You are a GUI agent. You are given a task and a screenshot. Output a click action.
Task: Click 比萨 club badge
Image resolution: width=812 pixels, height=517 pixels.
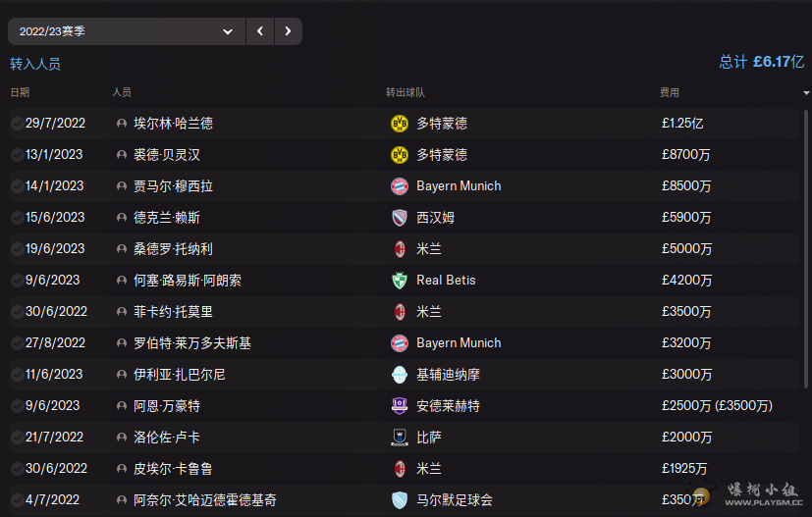pos(399,438)
